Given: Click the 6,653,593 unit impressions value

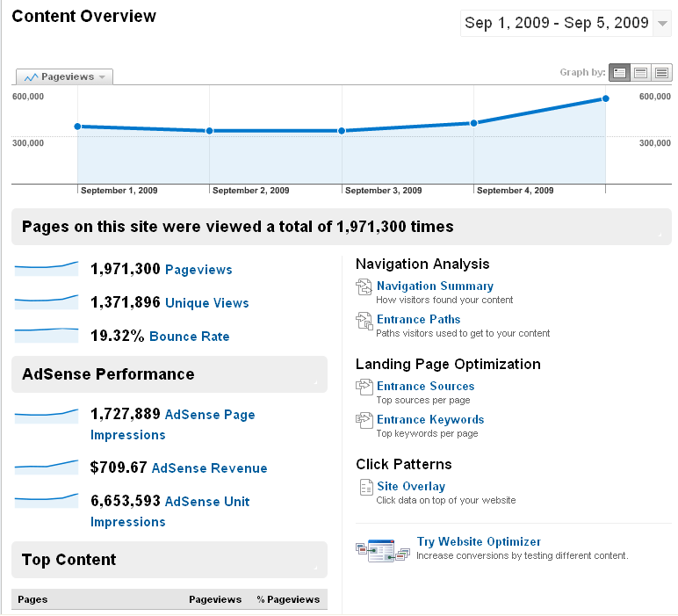Looking at the screenshot, I should click(126, 501).
